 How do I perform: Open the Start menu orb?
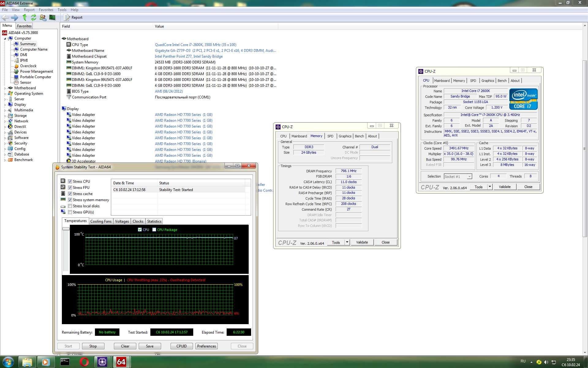click(8, 362)
